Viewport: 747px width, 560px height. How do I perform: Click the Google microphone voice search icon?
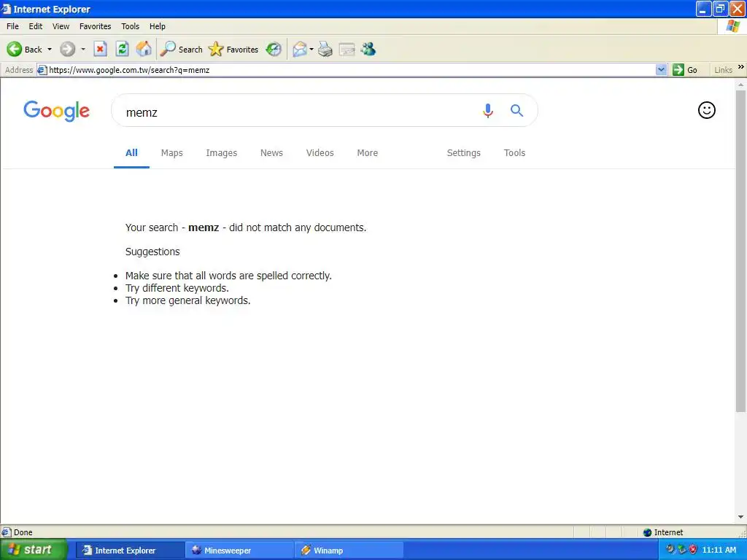(488, 111)
